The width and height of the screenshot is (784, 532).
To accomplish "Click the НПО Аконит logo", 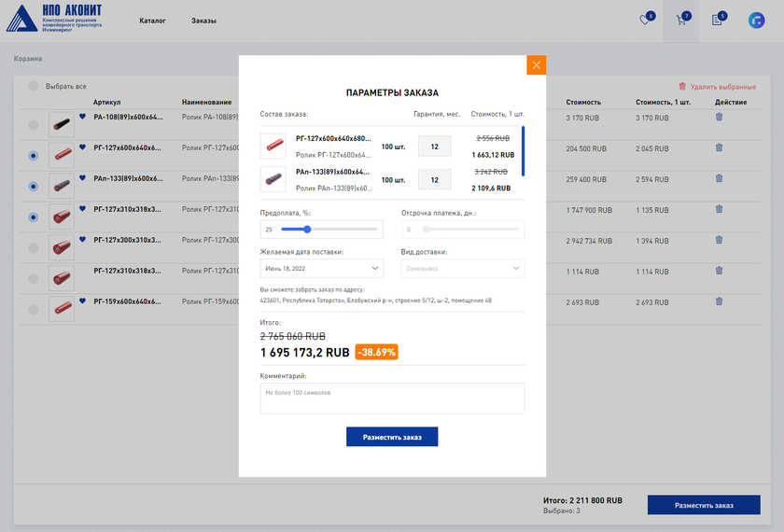I will [54, 19].
